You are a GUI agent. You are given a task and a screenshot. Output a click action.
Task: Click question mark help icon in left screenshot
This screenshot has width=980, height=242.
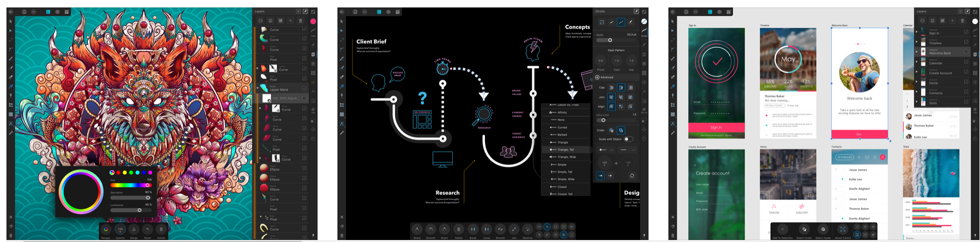(313, 236)
